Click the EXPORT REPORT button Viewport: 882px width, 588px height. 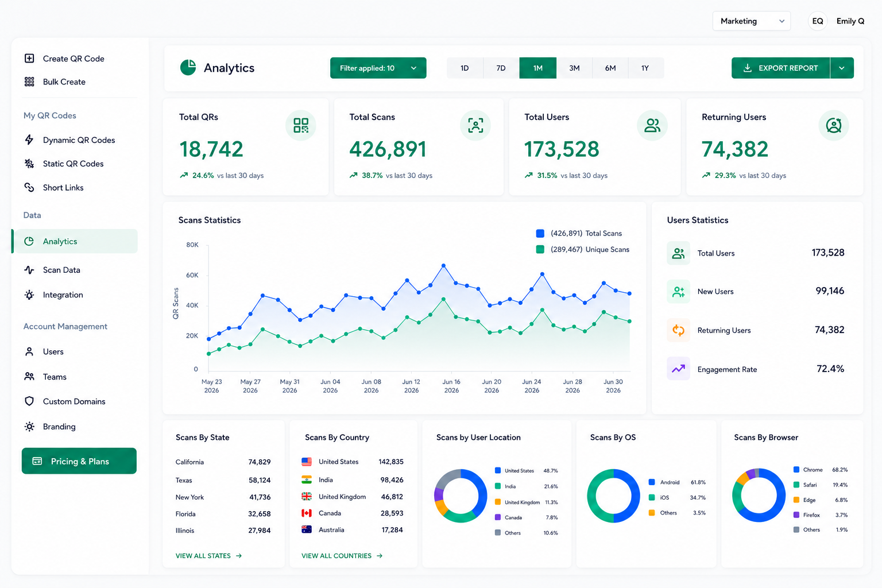781,68
